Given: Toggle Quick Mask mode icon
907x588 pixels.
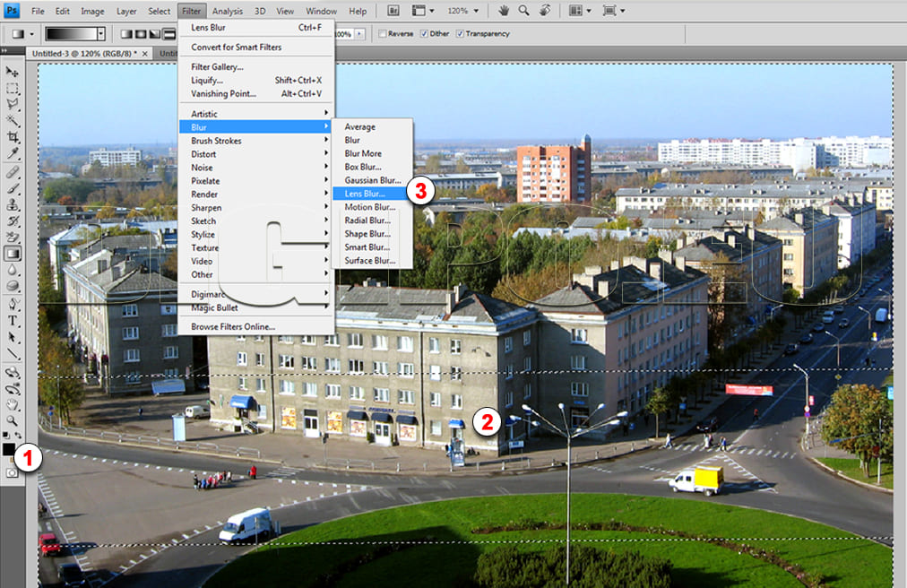Looking at the screenshot, I should tap(12, 473).
